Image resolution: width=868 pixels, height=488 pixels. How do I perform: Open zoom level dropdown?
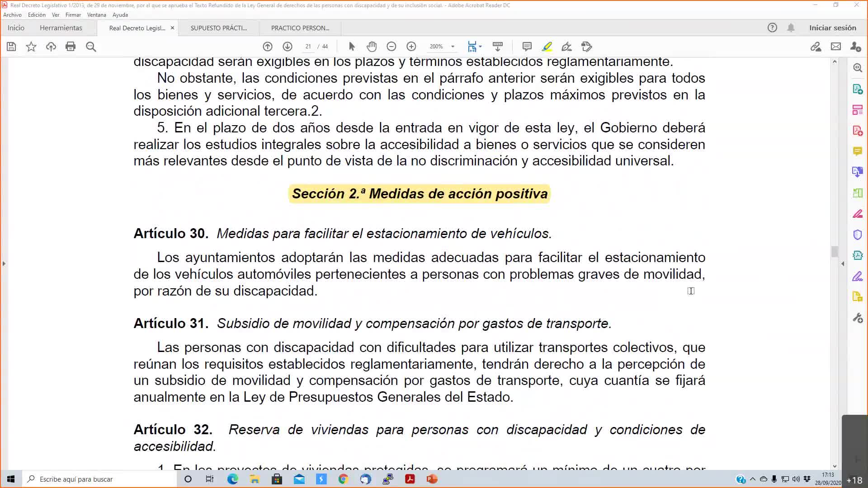(453, 47)
